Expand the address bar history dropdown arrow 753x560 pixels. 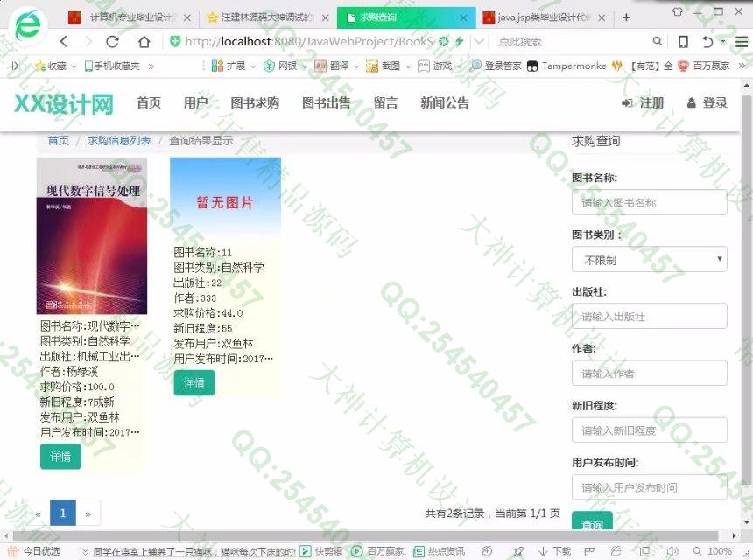(x=479, y=42)
